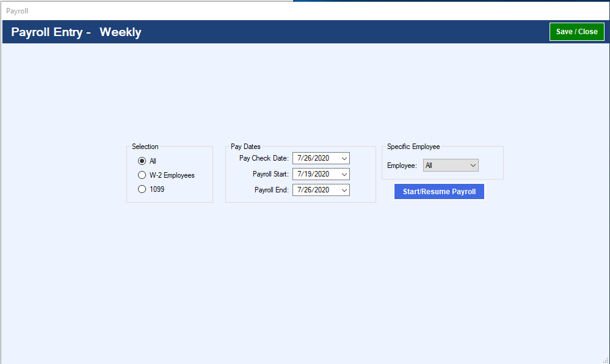This screenshot has width=610, height=364.
Task: Click the resize grip at bottom right
Action: click(x=606, y=360)
